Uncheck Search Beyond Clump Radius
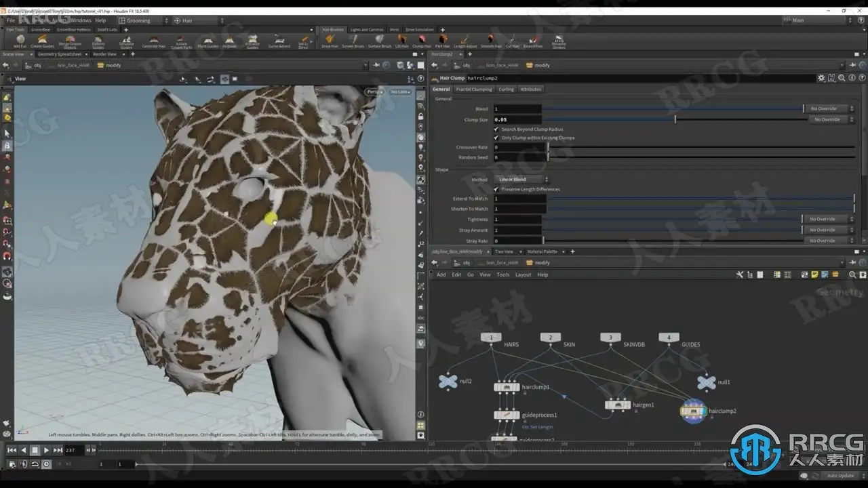The image size is (868, 488). pos(496,129)
